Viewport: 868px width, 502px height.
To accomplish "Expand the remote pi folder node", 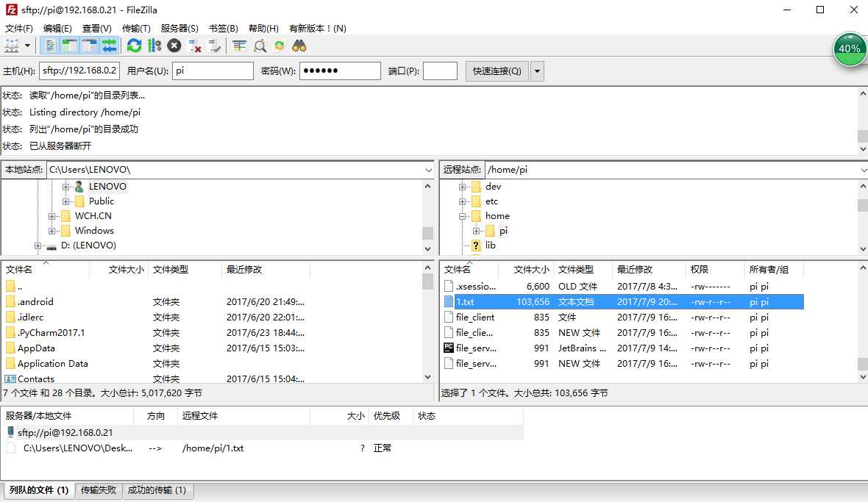I will [x=476, y=231].
